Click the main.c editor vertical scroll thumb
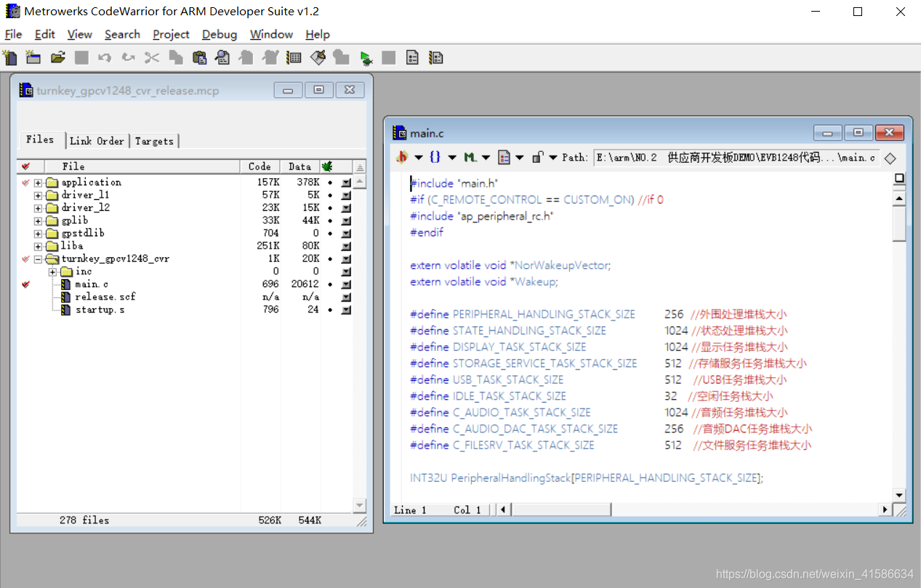 coord(899,224)
